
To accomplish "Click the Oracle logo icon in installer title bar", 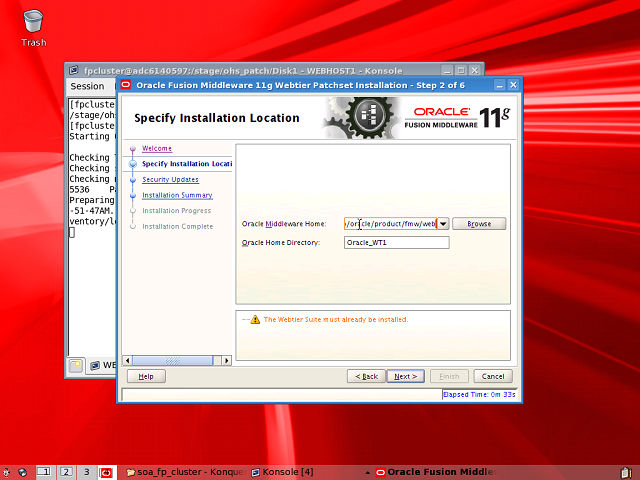I will click(x=126, y=85).
